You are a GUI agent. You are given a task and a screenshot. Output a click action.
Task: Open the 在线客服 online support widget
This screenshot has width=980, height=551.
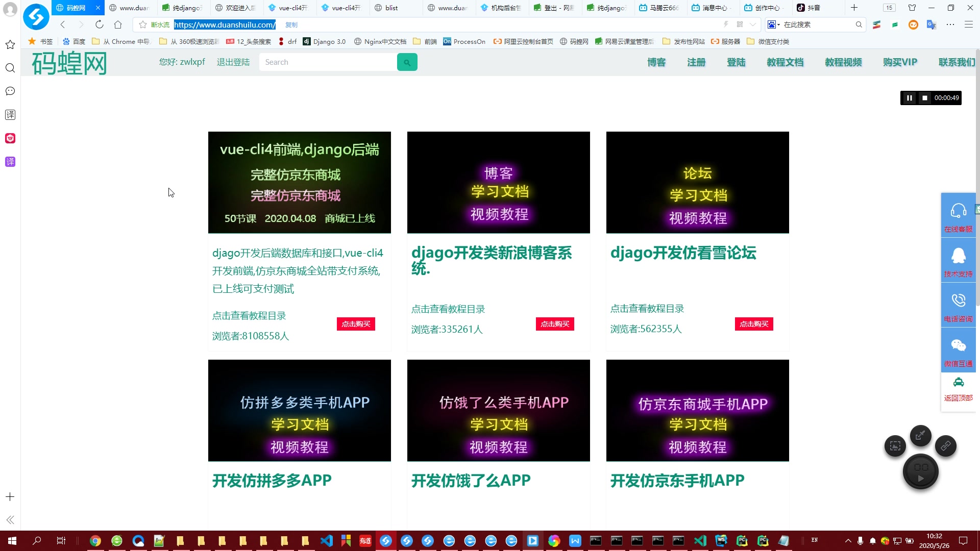[958, 216]
